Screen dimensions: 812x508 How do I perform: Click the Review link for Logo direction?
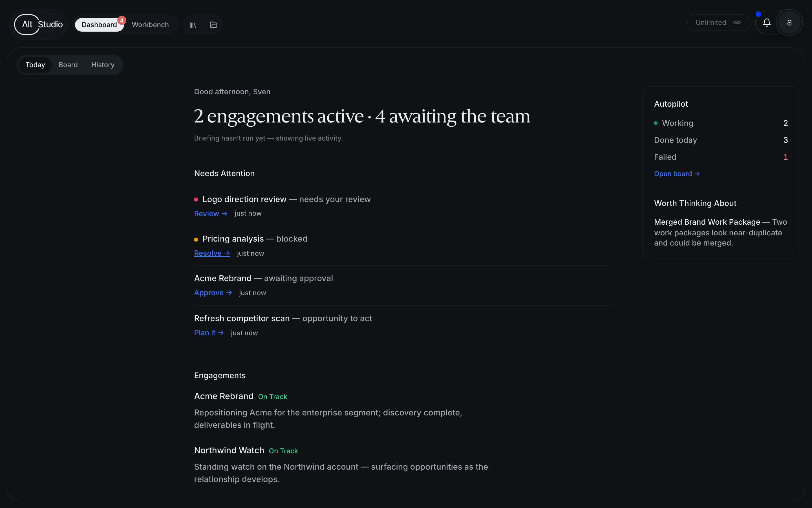tap(211, 214)
